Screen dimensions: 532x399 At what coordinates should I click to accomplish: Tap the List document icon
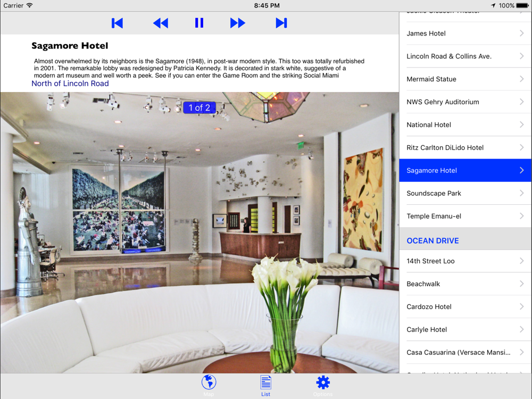pyautogui.click(x=265, y=382)
